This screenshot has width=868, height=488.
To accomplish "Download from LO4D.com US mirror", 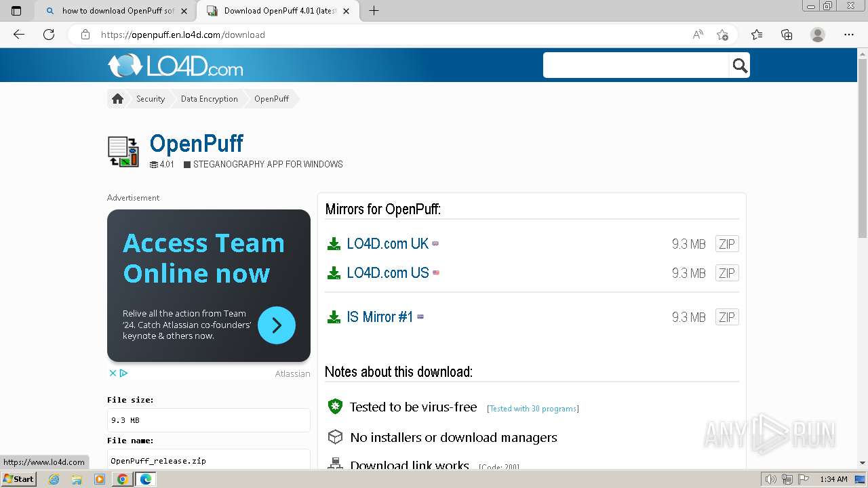I will click(388, 273).
